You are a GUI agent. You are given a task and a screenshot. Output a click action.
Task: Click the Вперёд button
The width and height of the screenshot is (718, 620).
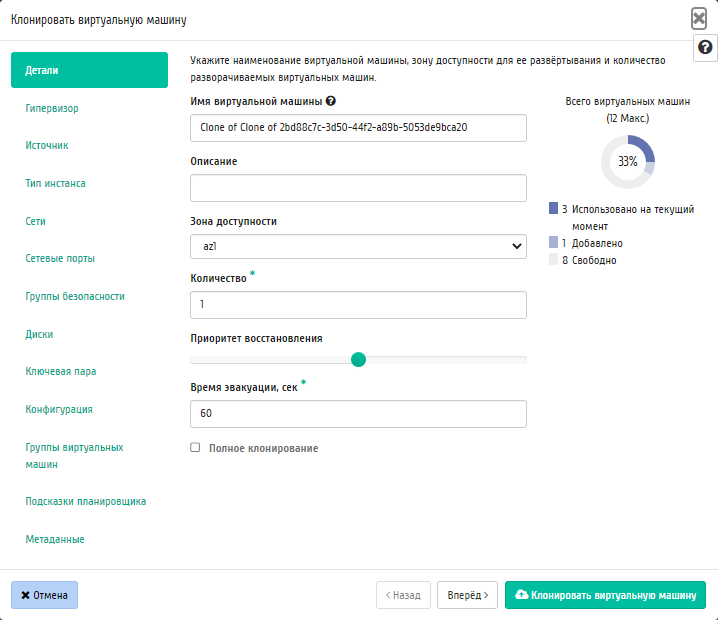(467, 595)
